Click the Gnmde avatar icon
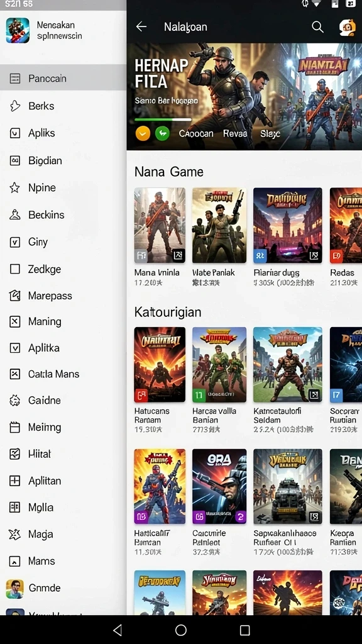The width and height of the screenshot is (362, 644). coord(15,589)
